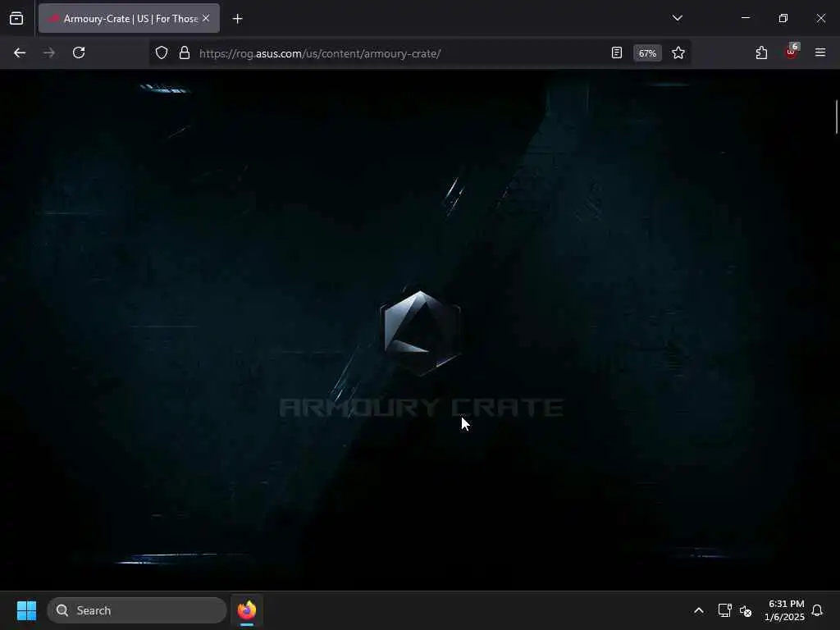Show hidden system tray icons
The width and height of the screenshot is (840, 630).
pos(699,610)
